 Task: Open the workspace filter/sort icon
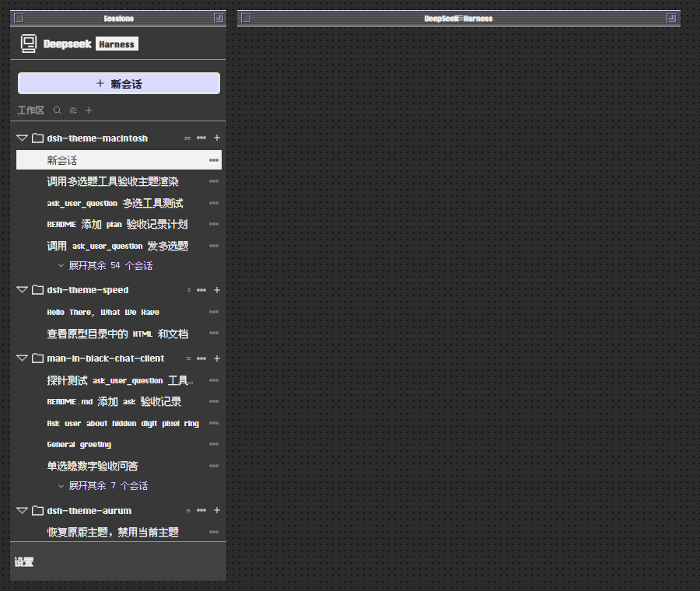coord(73,110)
